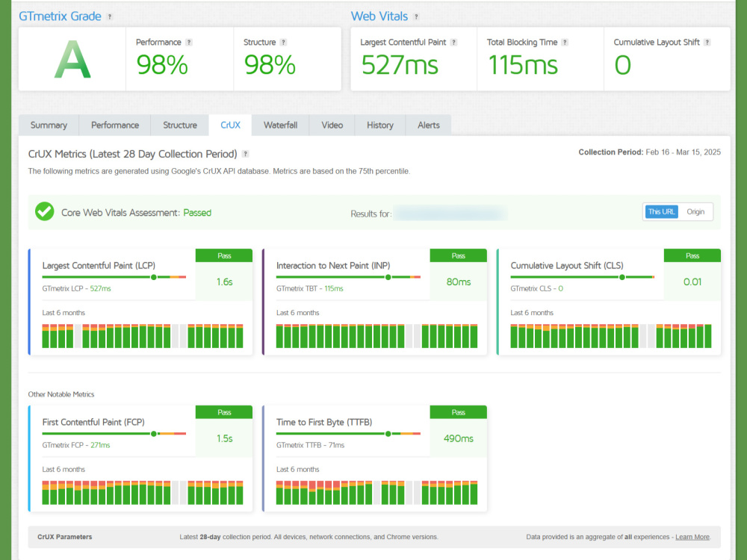Viewport: 747px width, 560px height.
Task: Click the help icon beside CrUX Metrics heading
Action: tap(245, 154)
